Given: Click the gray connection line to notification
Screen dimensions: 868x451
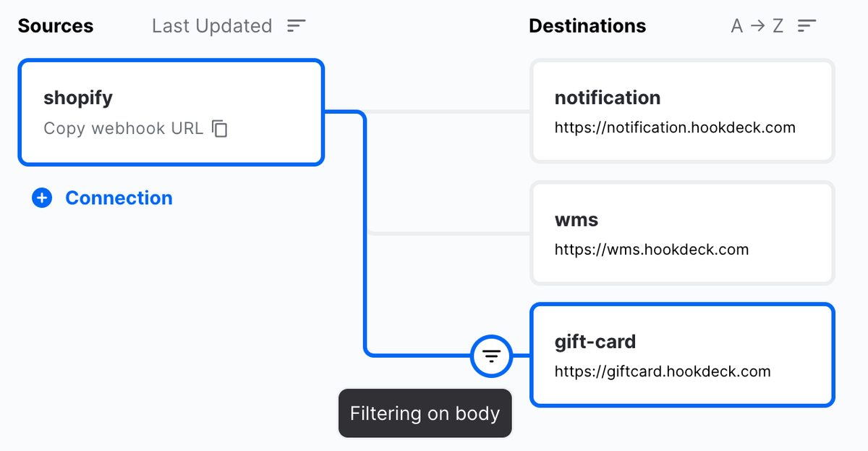Looking at the screenshot, I should point(448,111).
